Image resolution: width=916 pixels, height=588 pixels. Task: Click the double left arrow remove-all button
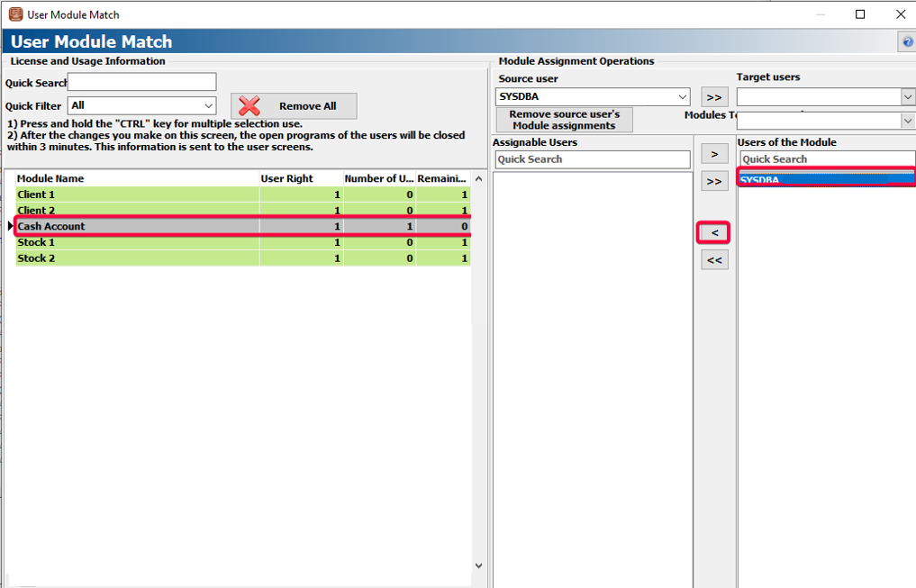coord(714,260)
